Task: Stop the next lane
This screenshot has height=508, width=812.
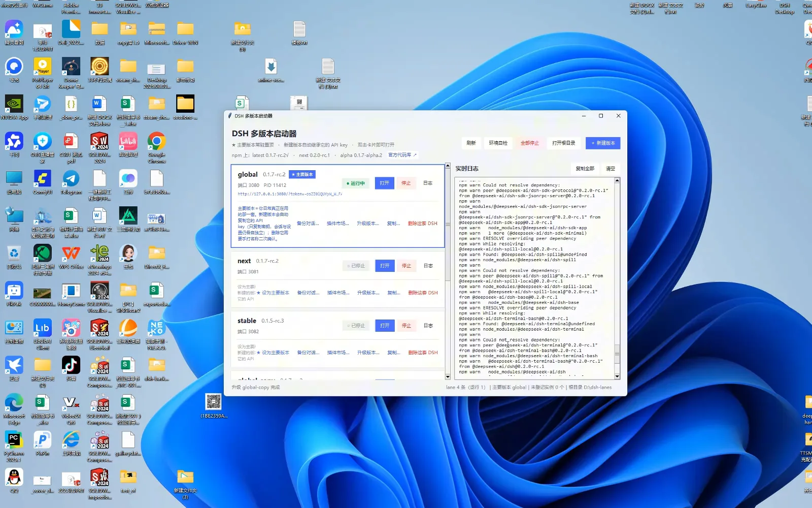Action: click(407, 266)
